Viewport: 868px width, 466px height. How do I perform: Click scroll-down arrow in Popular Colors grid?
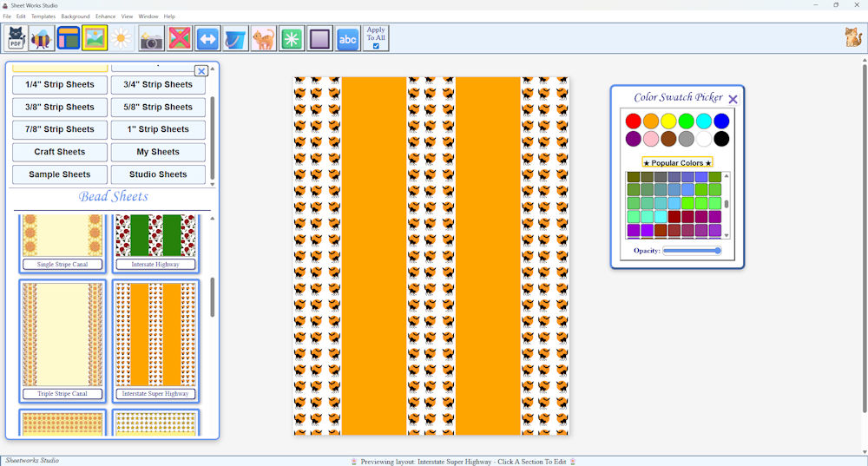[x=727, y=235]
